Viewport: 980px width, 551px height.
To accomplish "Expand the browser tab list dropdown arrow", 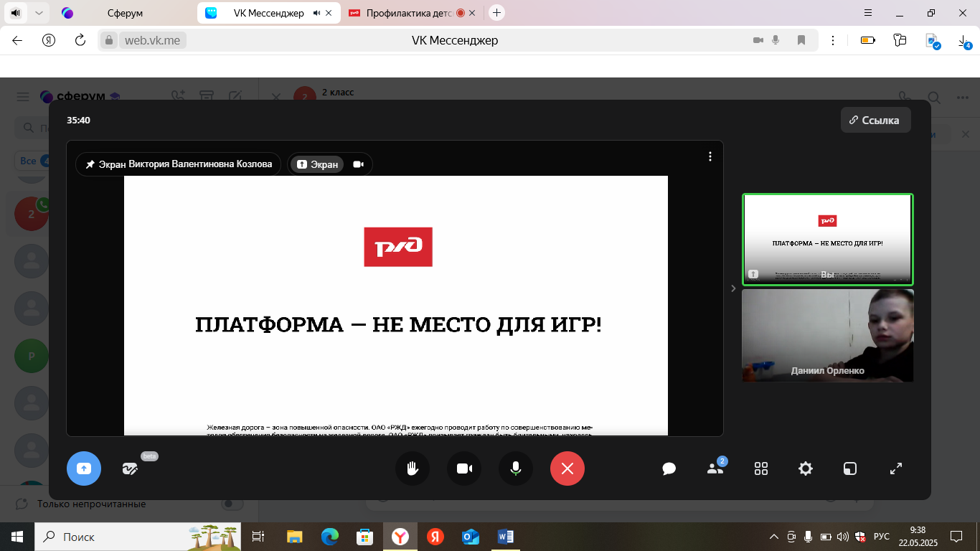I will pos(39,13).
